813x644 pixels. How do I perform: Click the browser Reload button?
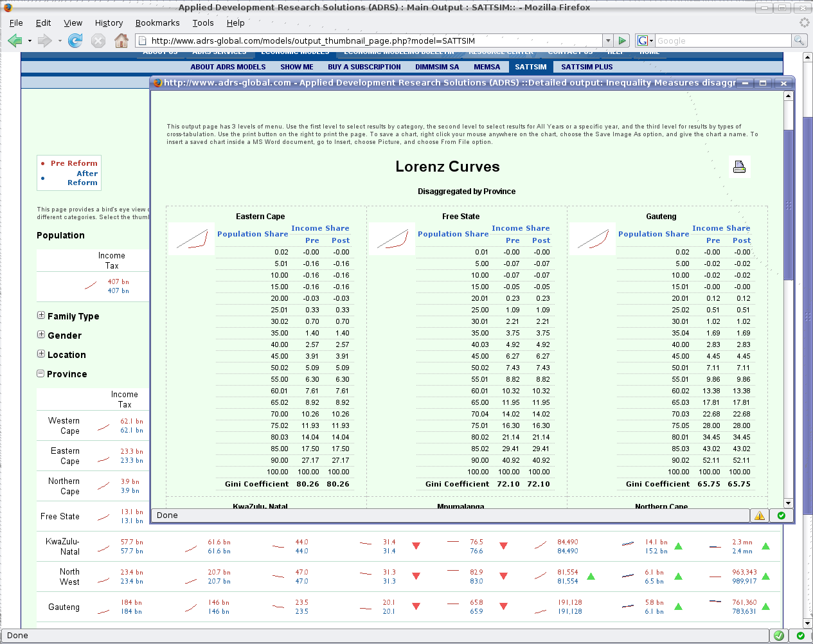pos(75,40)
